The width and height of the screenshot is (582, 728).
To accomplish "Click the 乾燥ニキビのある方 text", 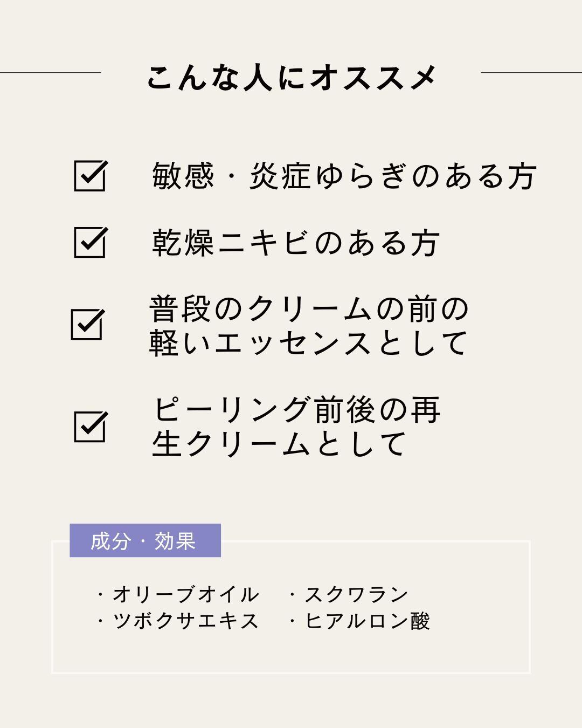I will pyautogui.click(x=295, y=243).
